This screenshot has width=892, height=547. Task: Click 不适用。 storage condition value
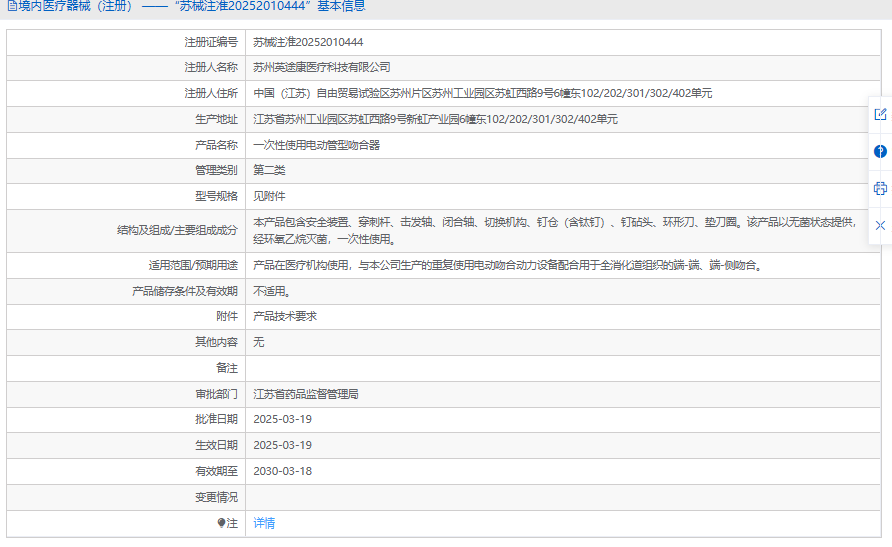point(272,291)
